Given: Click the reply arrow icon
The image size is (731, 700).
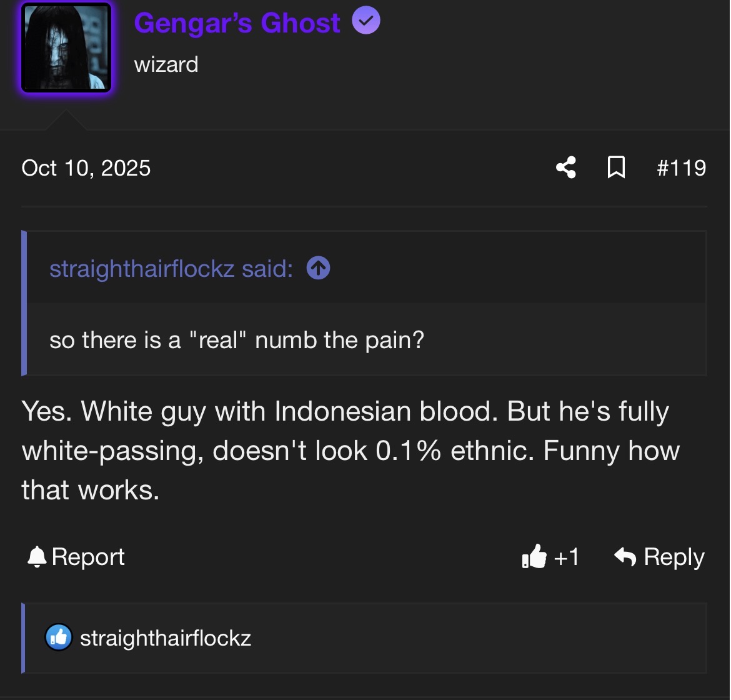Looking at the screenshot, I should tap(625, 557).
